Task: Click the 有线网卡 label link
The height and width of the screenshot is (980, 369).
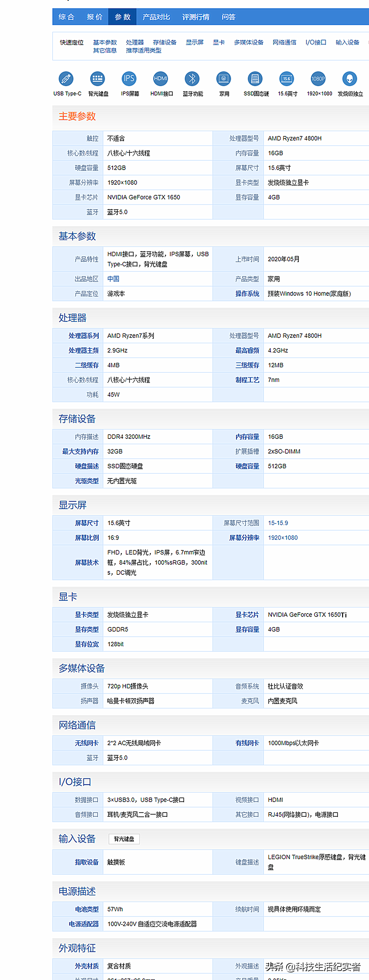Action: point(247,743)
